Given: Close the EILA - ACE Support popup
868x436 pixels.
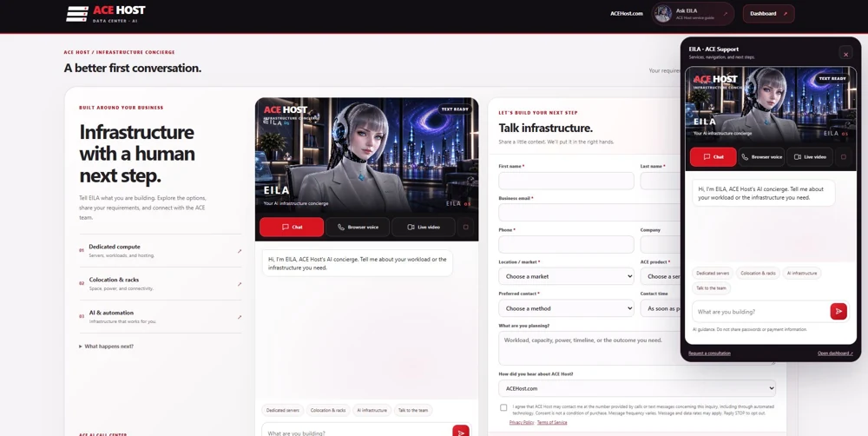Looking at the screenshot, I should (x=845, y=54).
